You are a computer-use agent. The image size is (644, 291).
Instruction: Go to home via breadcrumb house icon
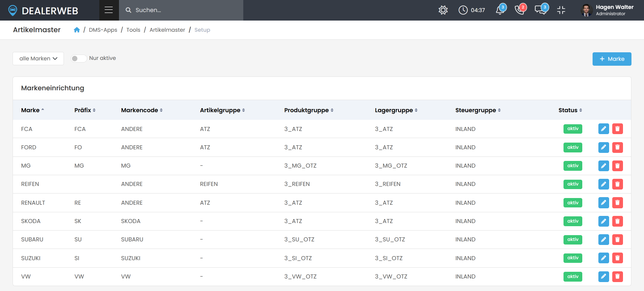(x=77, y=30)
